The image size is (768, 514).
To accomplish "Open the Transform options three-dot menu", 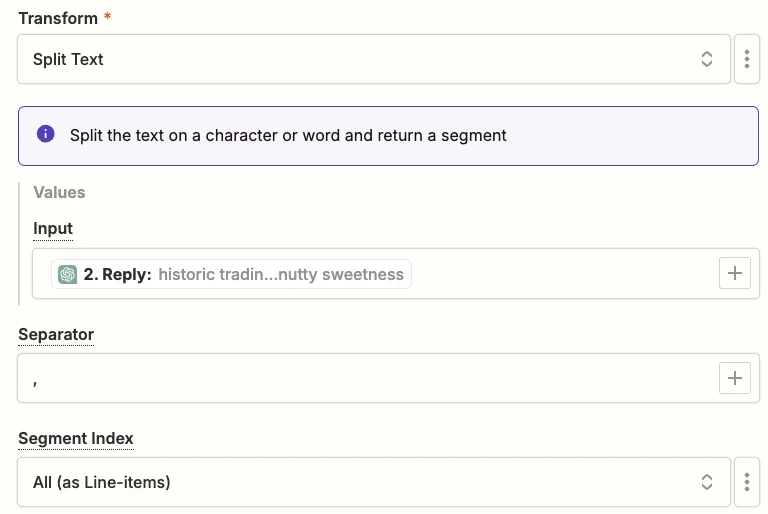I will point(747,60).
